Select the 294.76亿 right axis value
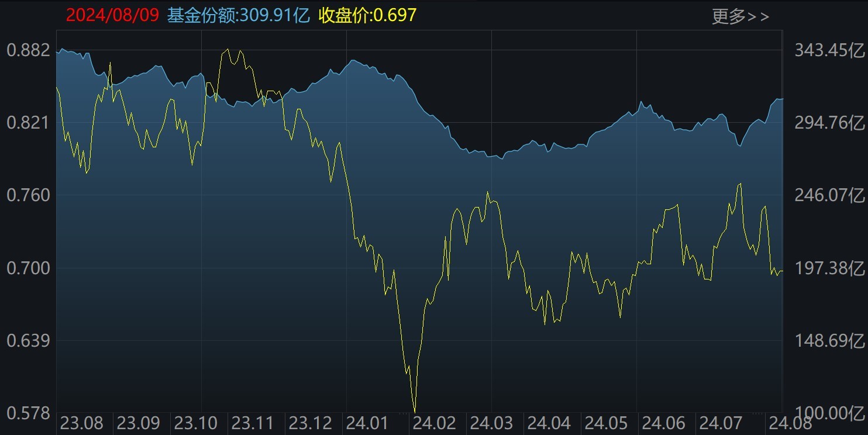The width and height of the screenshot is (868, 435). (x=829, y=123)
